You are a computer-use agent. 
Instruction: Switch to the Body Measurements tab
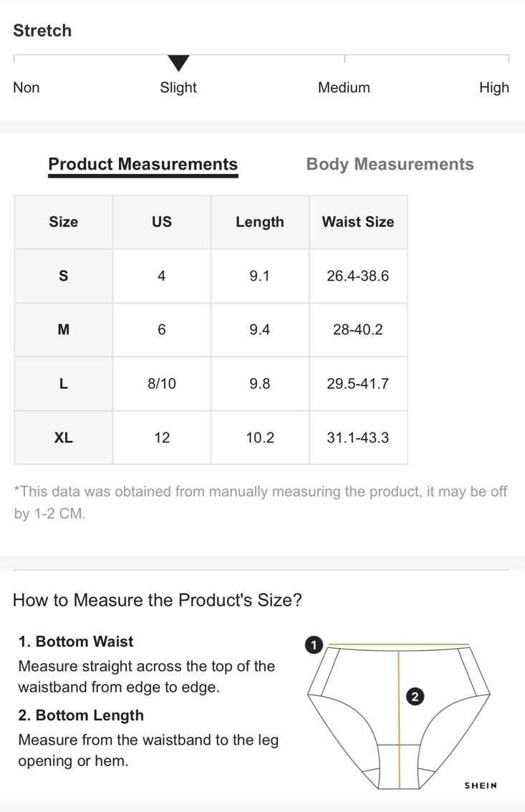coord(390,164)
